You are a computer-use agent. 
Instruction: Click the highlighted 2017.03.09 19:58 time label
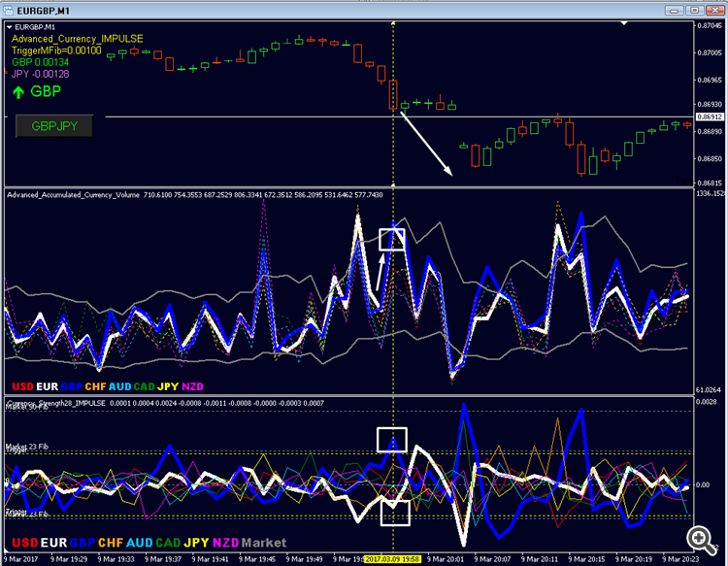coord(392,559)
